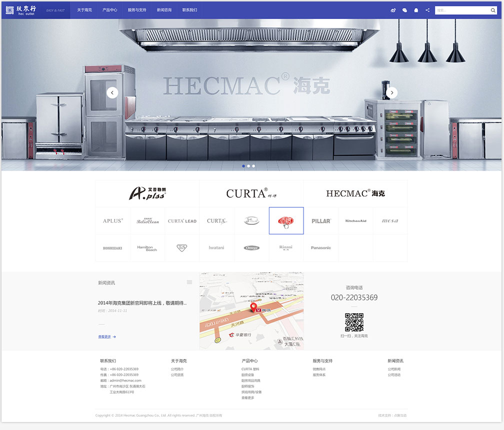Go to the next banner slide
Image resolution: width=504 pixels, height=430 pixels.
point(392,92)
